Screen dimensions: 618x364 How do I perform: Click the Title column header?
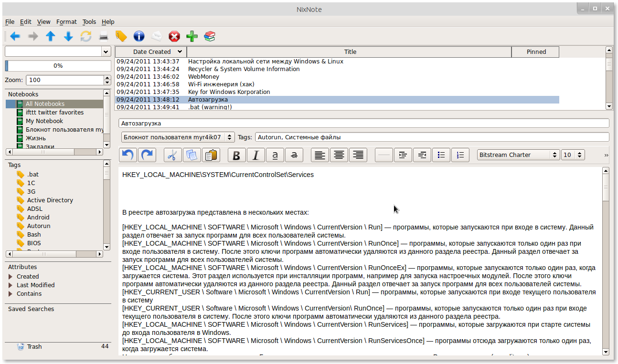tap(349, 52)
